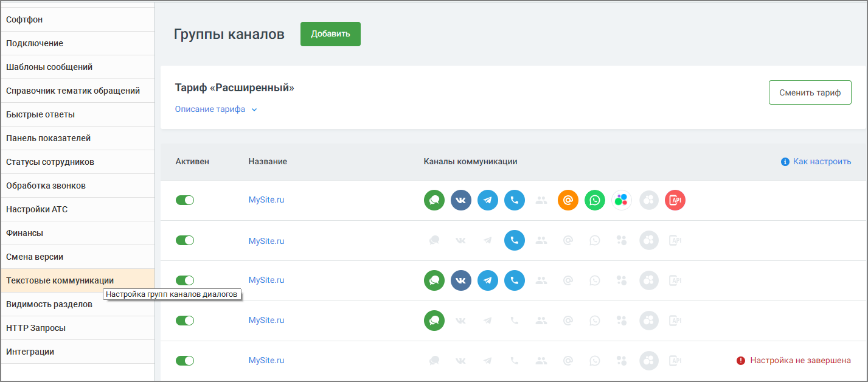Click the blue info icon before 'Как настроить'
The height and width of the screenshot is (382, 868).
pyautogui.click(x=785, y=162)
